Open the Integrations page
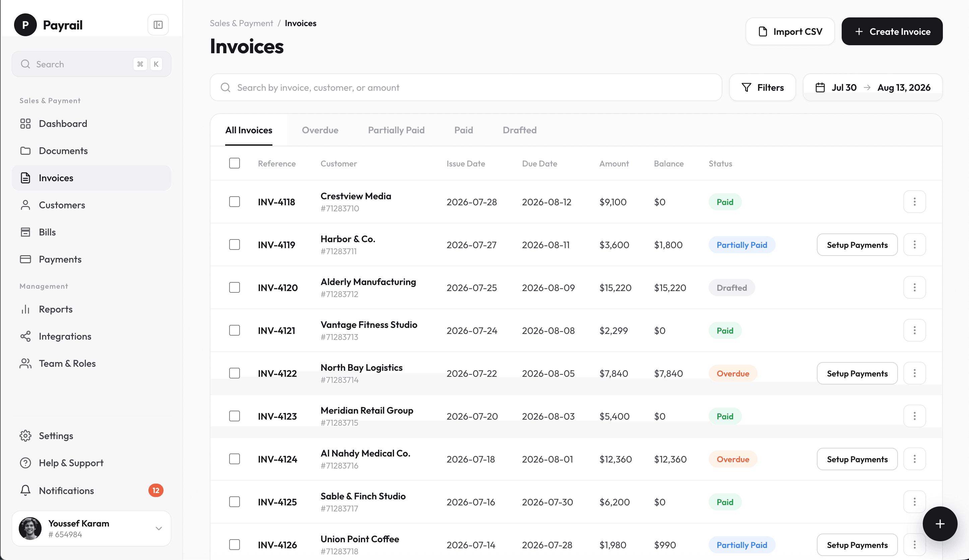This screenshot has width=969, height=560. point(91,336)
